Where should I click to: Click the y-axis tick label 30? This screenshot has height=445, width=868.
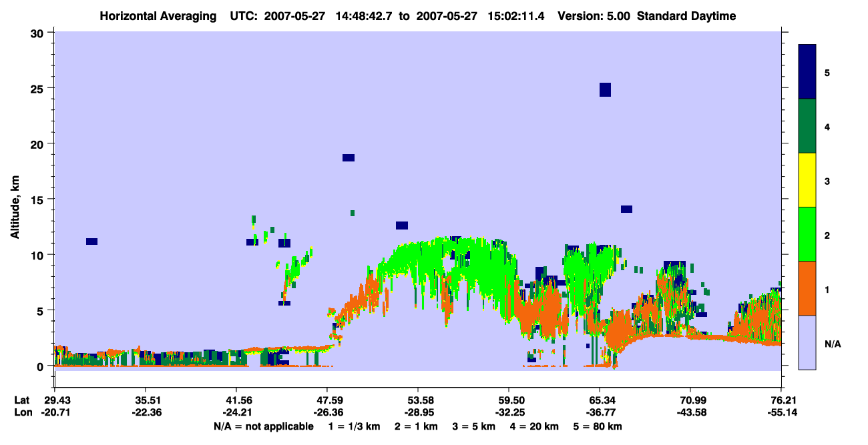(38, 33)
